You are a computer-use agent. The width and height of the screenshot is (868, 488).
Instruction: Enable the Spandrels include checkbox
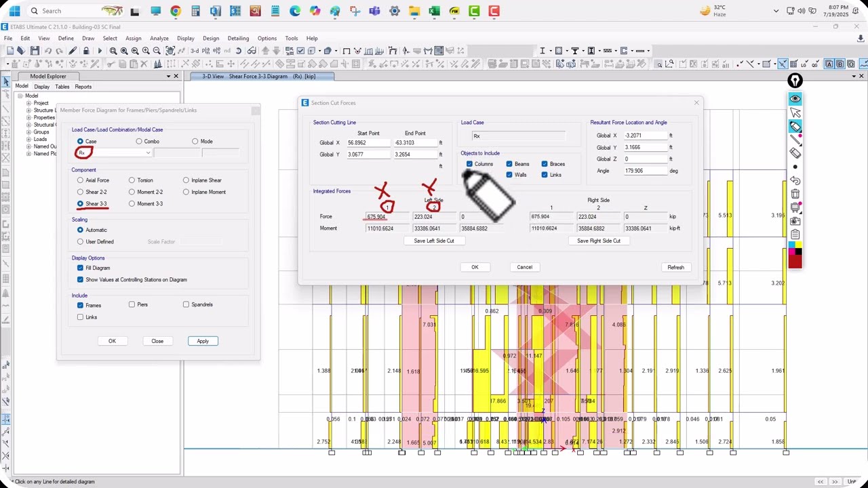[x=186, y=304]
